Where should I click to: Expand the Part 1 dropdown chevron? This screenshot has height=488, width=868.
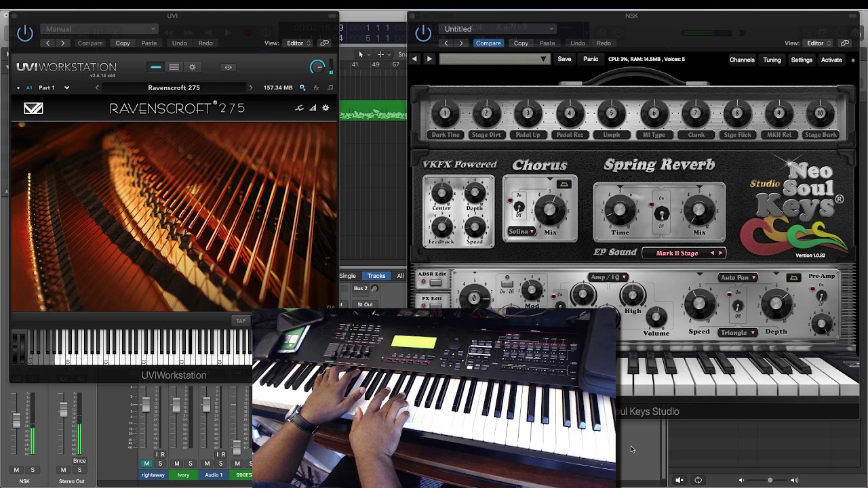[66, 88]
